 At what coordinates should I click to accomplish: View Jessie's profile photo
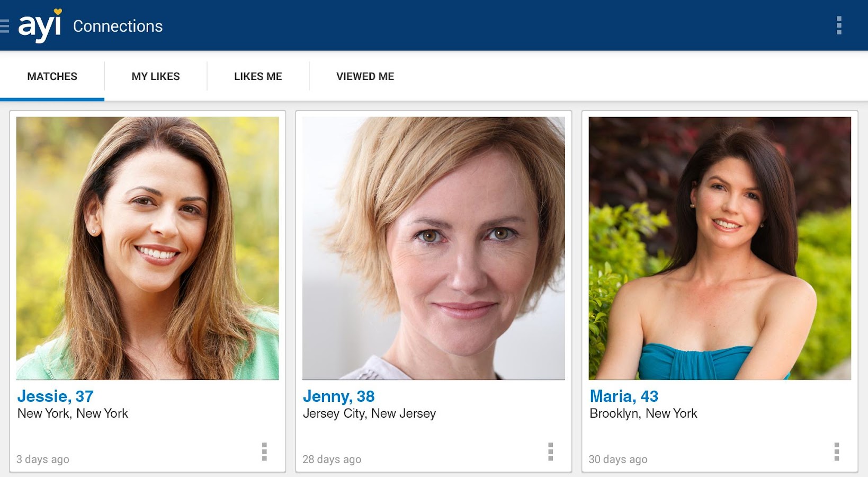[x=148, y=248]
